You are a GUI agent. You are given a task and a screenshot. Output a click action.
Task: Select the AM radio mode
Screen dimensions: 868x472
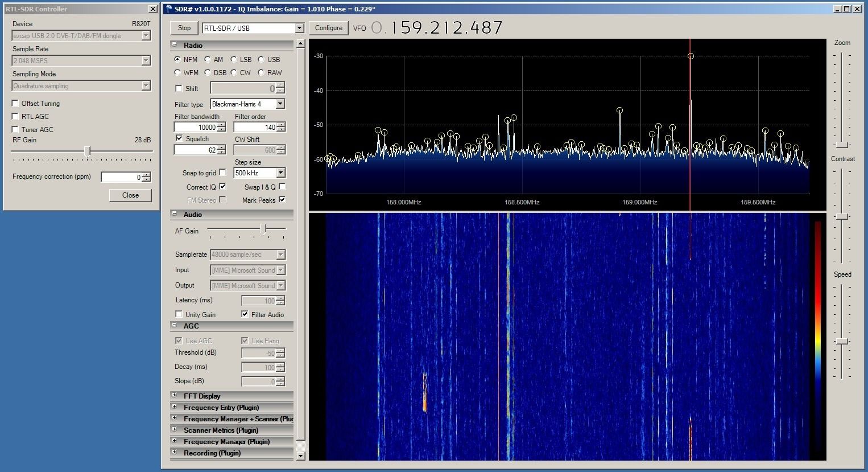pos(208,59)
